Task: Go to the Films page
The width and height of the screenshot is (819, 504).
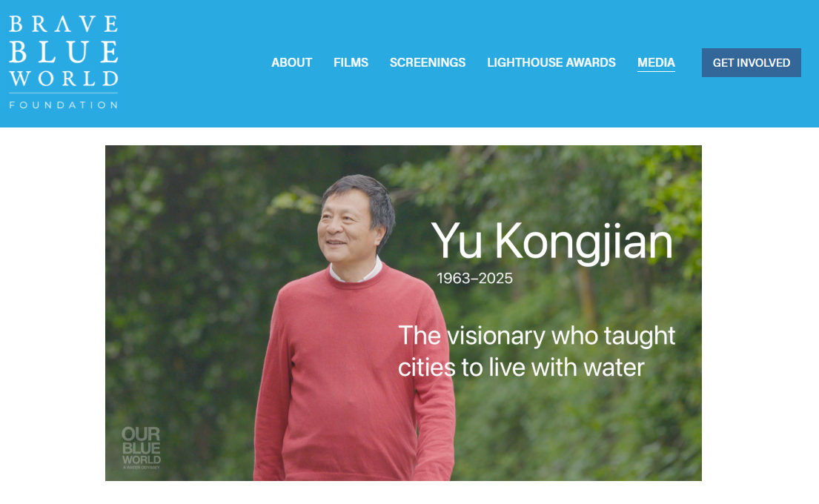Action: (x=351, y=63)
